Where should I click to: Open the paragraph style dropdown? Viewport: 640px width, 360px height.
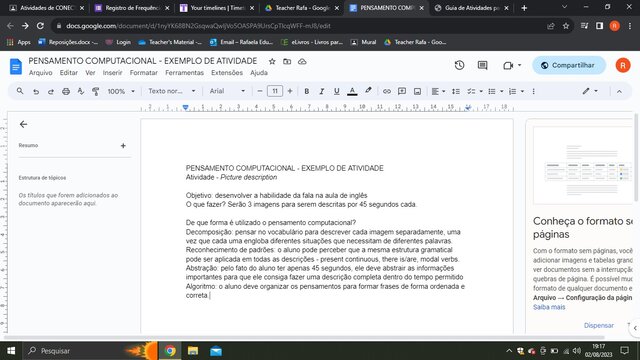[172, 91]
